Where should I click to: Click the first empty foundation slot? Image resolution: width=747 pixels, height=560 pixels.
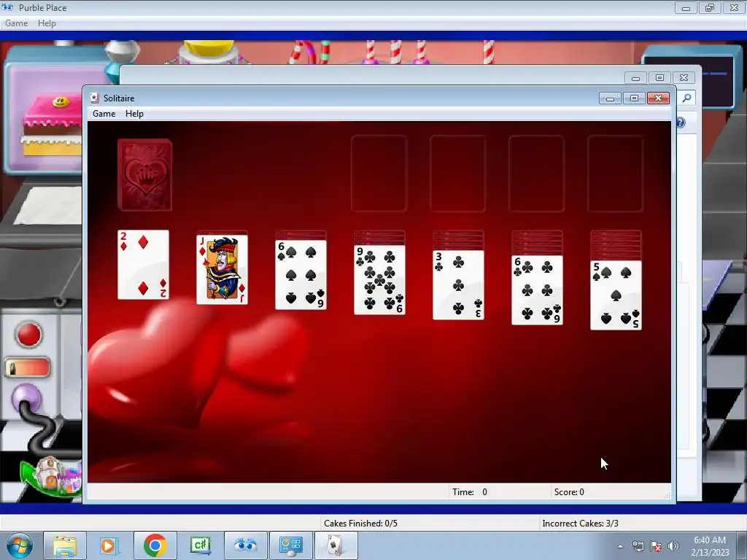click(379, 174)
